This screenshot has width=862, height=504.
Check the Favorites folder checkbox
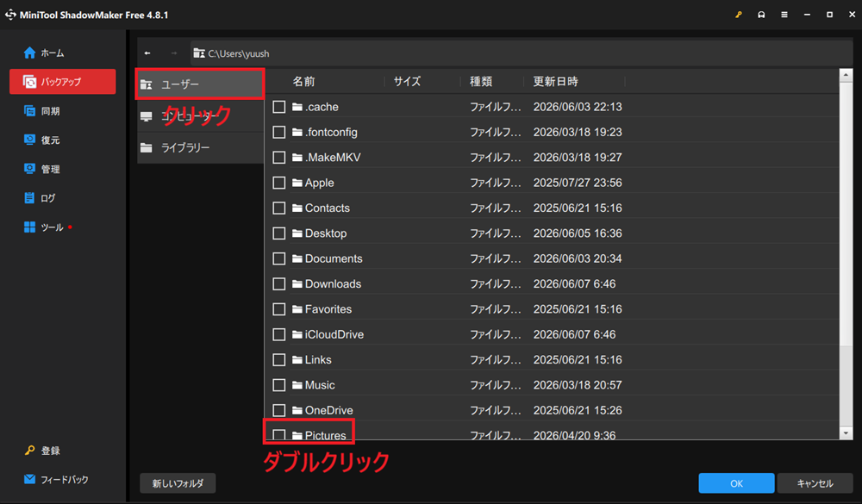point(279,309)
